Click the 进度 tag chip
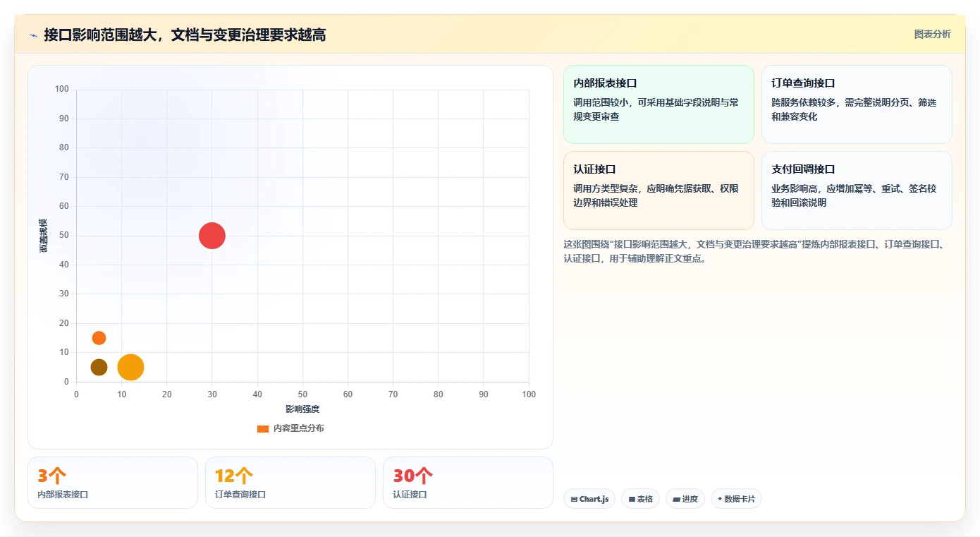980x537 pixels. tap(685, 499)
